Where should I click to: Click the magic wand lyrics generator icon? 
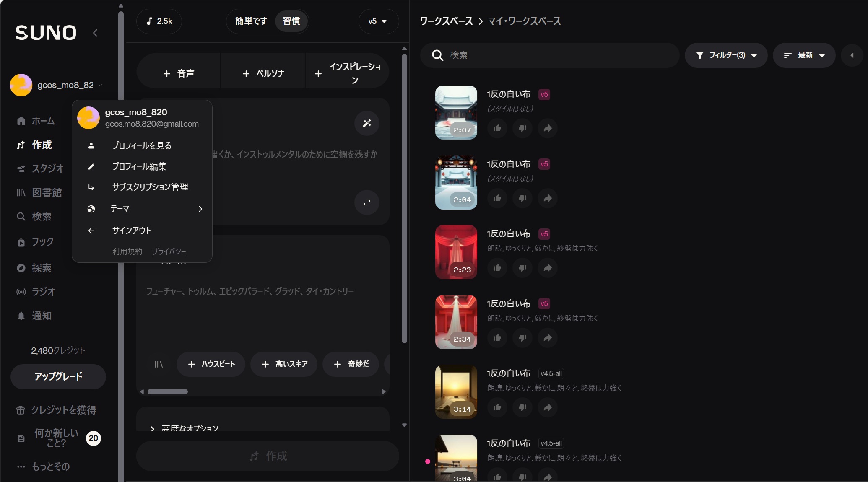[367, 123]
